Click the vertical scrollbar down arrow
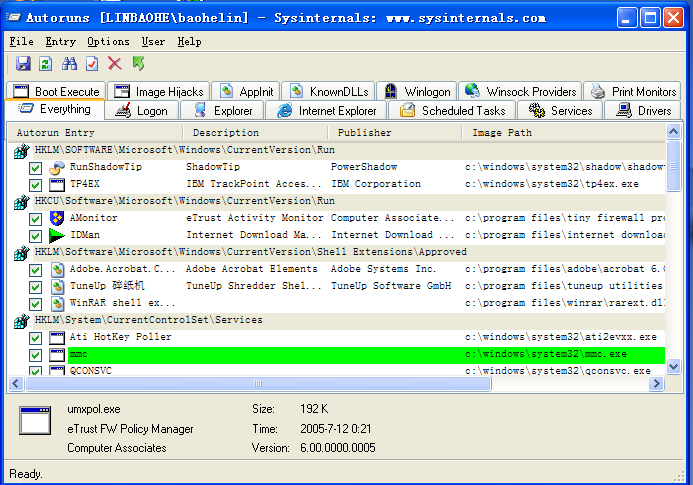This screenshot has height=485, width=693. (x=673, y=367)
